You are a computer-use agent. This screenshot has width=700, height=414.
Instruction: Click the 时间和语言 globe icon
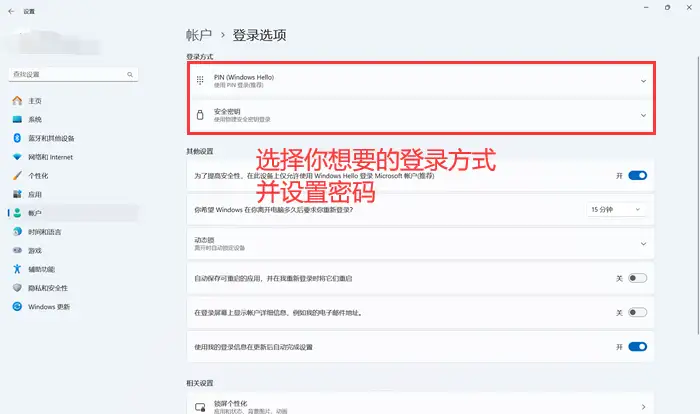coord(17,231)
